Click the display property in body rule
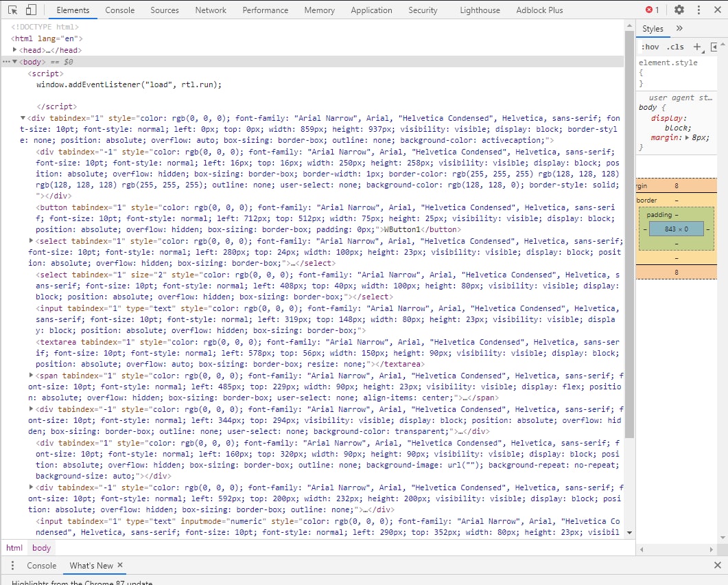The width and height of the screenshot is (728, 585). (667, 118)
